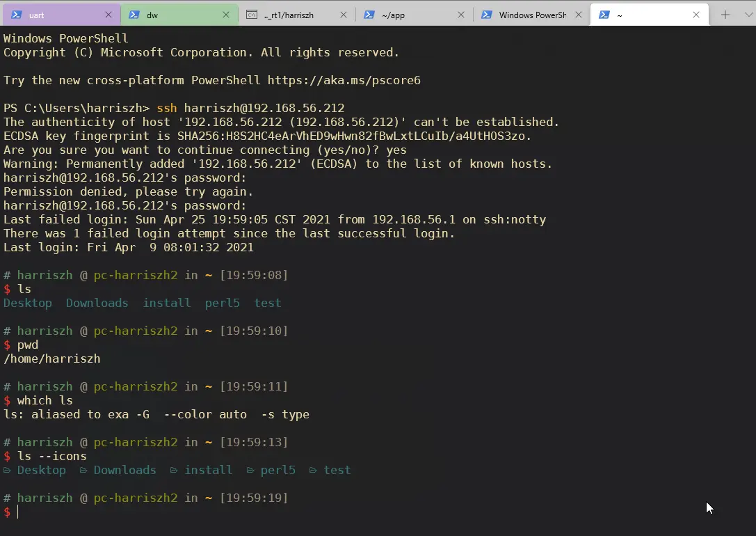Open the new tab profile dropdown

click(749, 15)
